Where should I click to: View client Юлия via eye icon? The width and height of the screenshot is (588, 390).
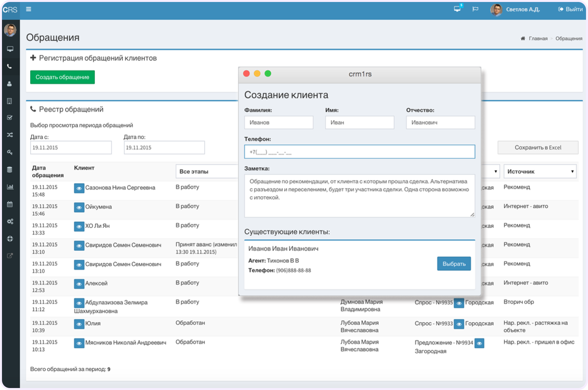[x=79, y=324]
